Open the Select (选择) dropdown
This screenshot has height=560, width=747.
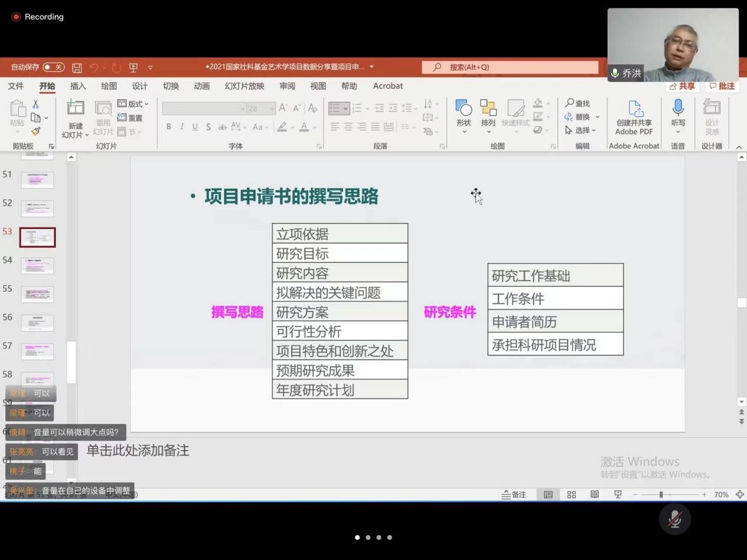coord(580,130)
